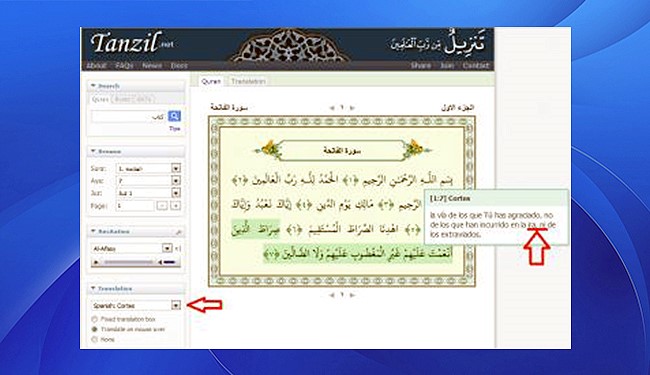650x375 pixels.
Task: Open recitation settings wrench icon
Action: click(179, 232)
